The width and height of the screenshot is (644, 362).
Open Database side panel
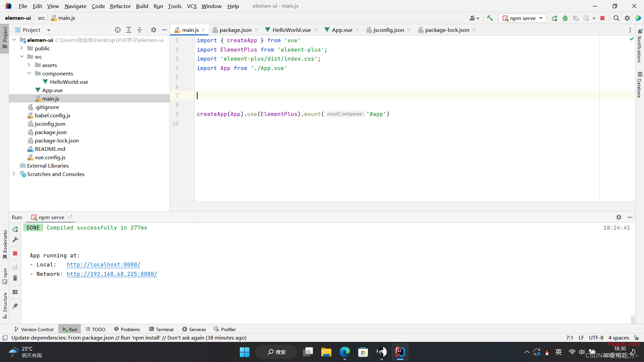[x=639, y=84]
